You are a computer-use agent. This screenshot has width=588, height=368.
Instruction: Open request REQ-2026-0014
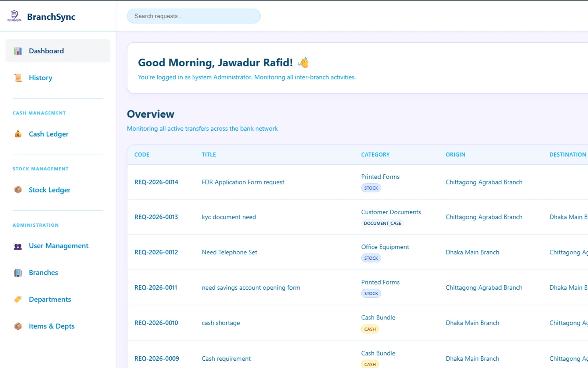156,182
